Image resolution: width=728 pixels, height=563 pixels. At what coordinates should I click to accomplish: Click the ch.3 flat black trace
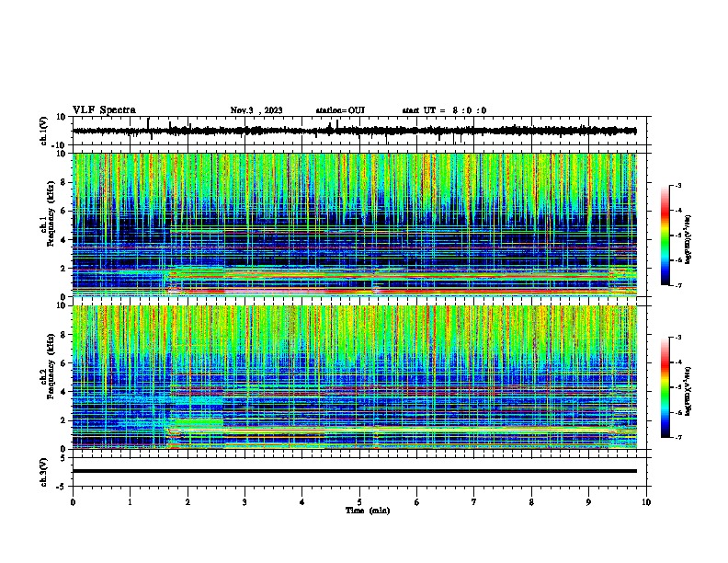click(x=355, y=471)
